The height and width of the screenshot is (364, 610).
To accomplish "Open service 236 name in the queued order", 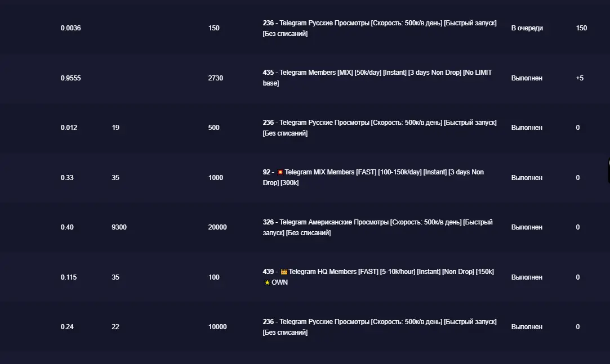I will (380, 28).
